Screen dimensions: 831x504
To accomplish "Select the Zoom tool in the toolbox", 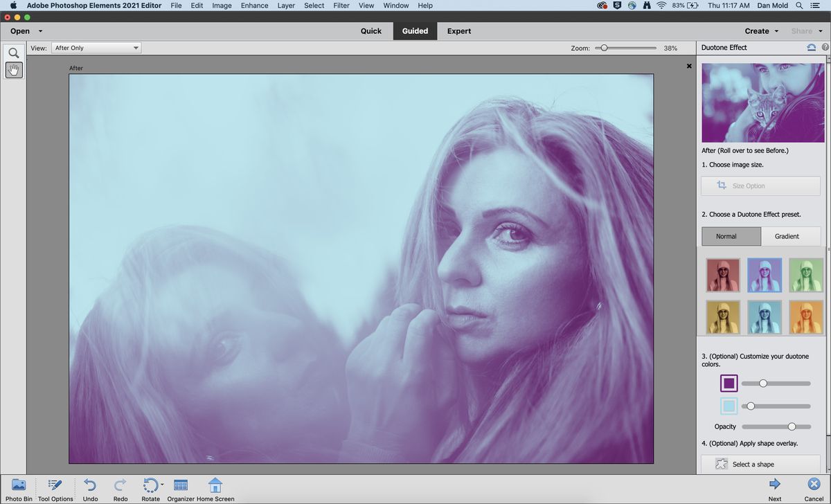I will [14, 53].
